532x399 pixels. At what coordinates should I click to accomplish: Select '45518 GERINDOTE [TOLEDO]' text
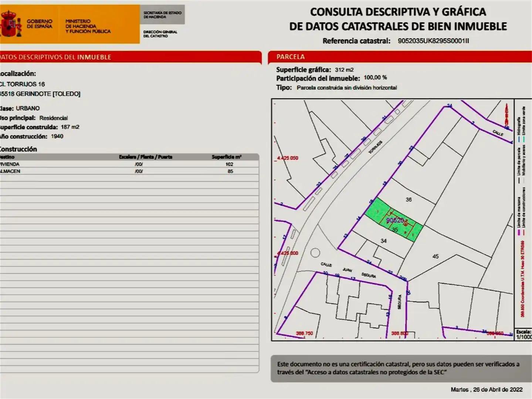[x=40, y=94]
